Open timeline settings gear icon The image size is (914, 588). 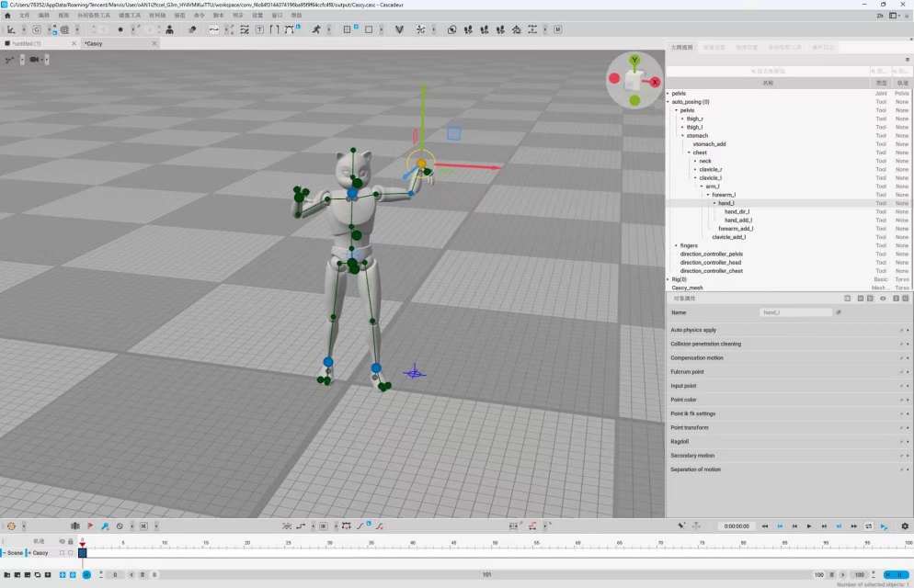pos(905,526)
